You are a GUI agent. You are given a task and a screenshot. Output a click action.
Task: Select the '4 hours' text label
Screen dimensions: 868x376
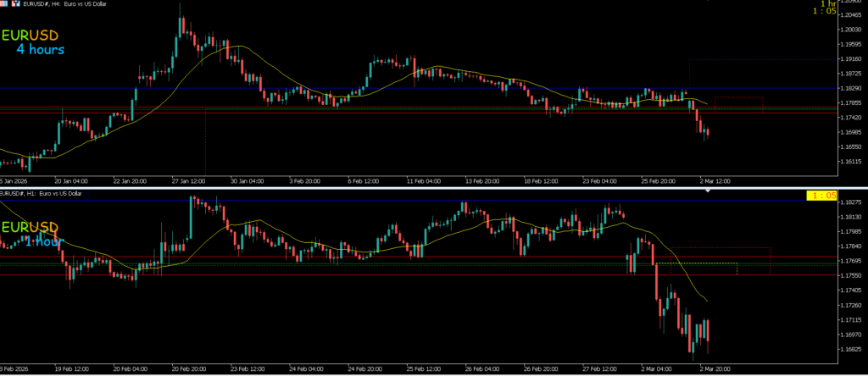39,50
